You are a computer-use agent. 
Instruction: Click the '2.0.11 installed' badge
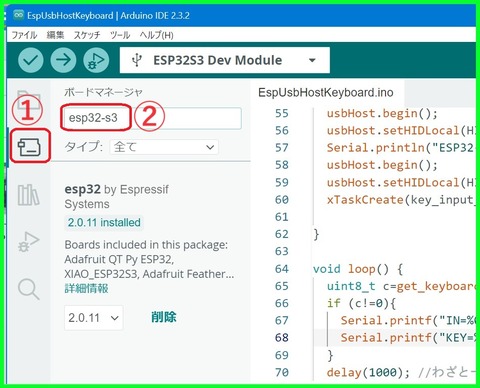104,222
